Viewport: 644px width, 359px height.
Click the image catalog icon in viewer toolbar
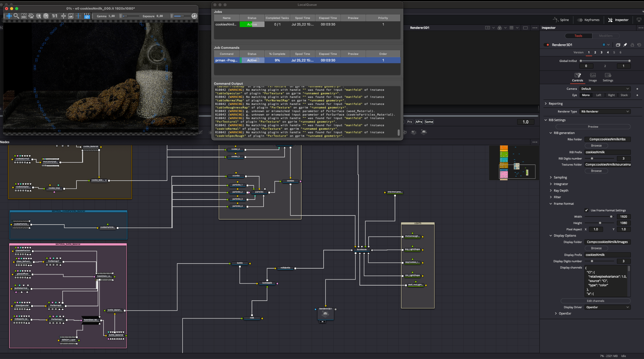click(x=31, y=16)
